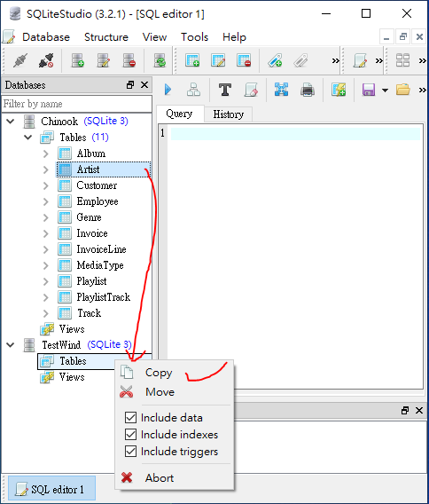Click the Create table icon
Screen dimensions: 429x504
click(192, 60)
